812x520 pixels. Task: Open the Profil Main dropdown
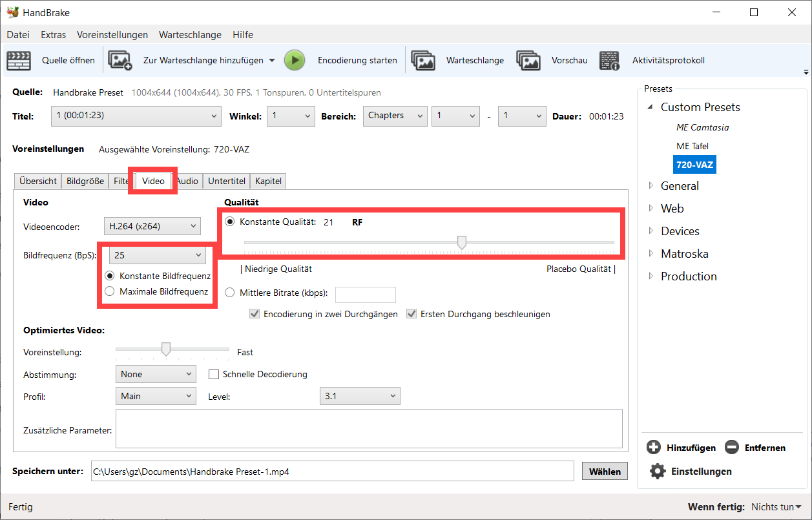(x=156, y=396)
